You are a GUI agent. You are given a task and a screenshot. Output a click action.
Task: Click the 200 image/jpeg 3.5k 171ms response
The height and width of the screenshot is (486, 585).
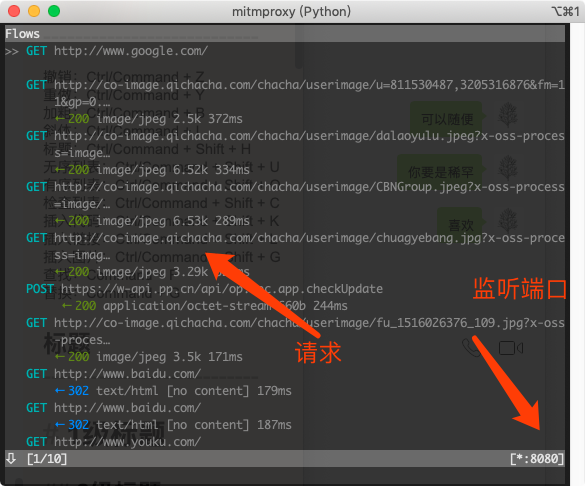[148, 357]
